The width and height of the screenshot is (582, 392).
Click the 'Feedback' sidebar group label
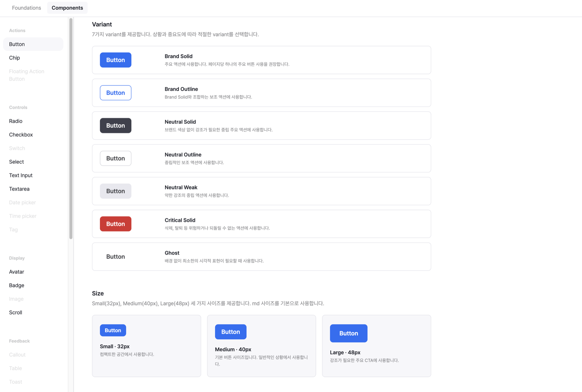pos(19,341)
